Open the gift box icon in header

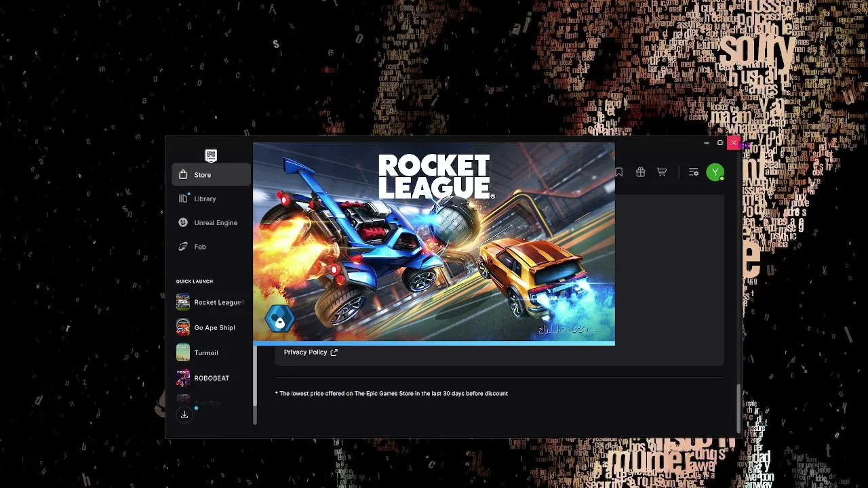pyautogui.click(x=640, y=173)
